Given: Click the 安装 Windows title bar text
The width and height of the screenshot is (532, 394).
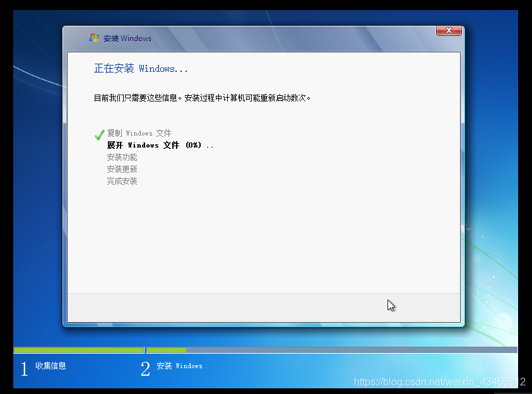Looking at the screenshot, I should point(127,38).
